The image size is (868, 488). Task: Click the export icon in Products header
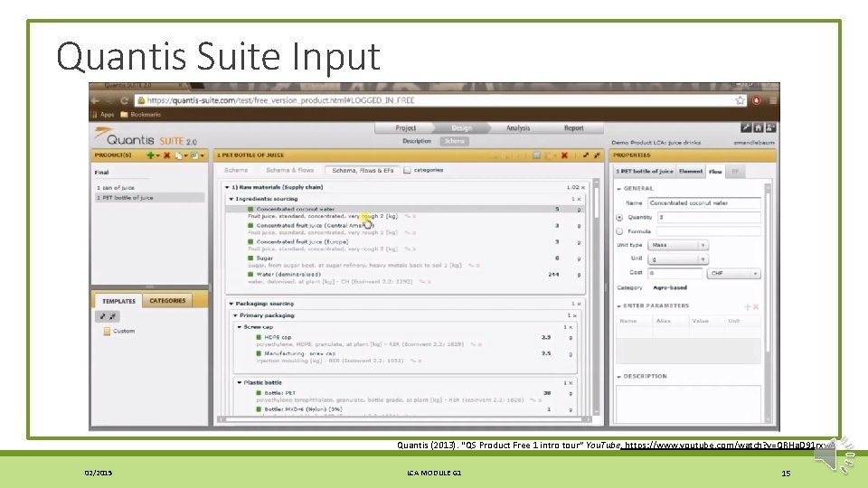(x=194, y=155)
